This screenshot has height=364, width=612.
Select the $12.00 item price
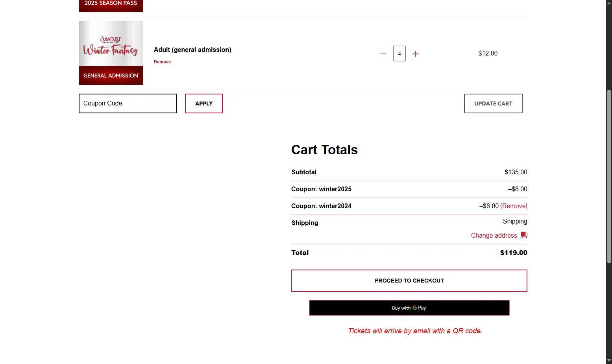pyautogui.click(x=488, y=53)
